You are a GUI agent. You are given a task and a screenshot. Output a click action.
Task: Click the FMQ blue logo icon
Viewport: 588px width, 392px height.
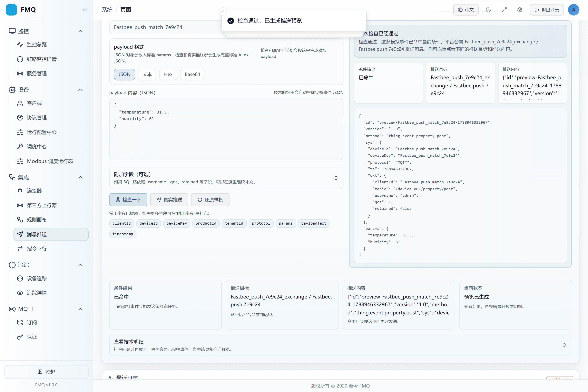[11, 10]
